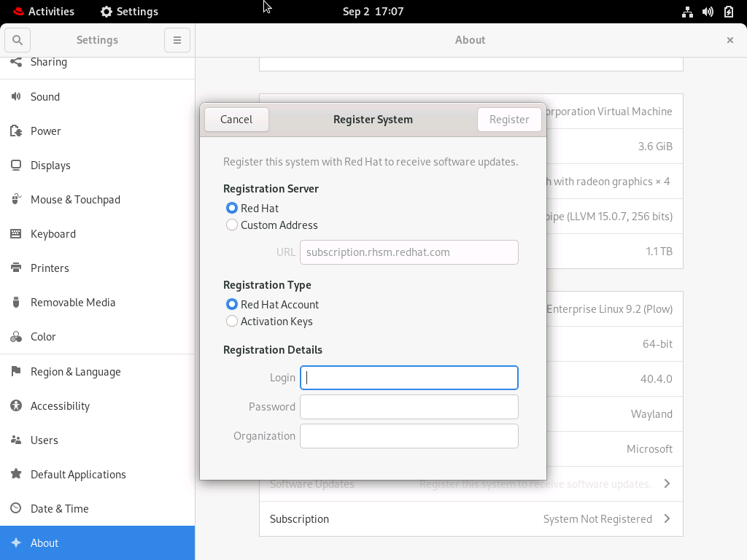Click the Displays monitor icon
747x560 pixels.
[x=16, y=166]
